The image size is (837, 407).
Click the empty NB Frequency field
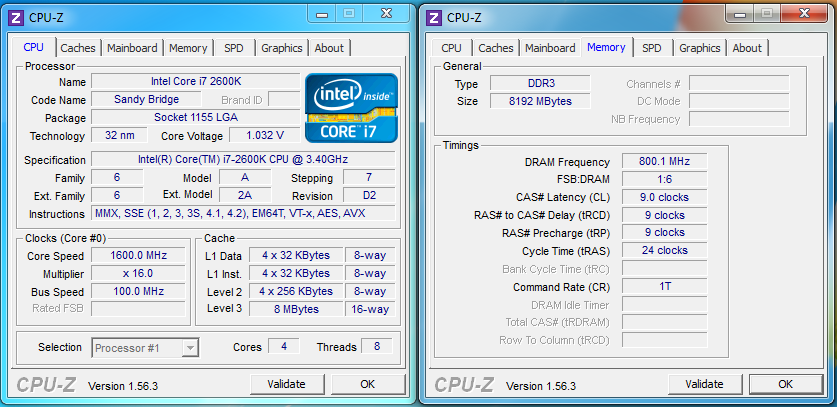coord(739,119)
